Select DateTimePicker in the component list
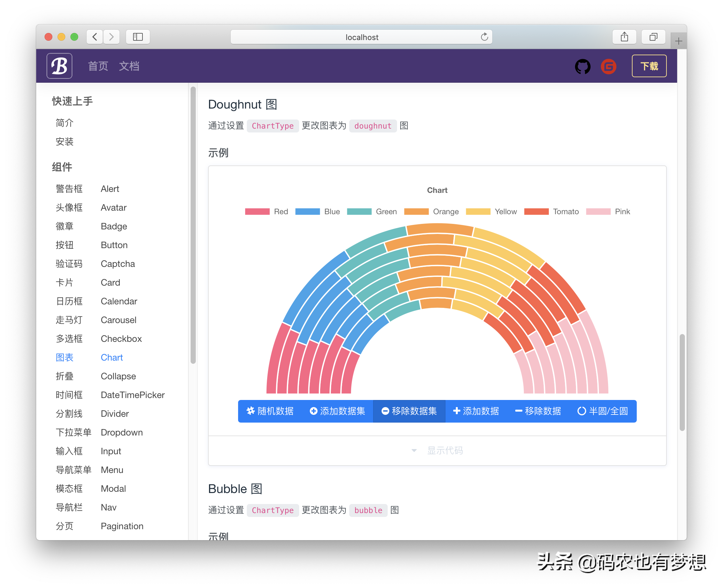 133,395
